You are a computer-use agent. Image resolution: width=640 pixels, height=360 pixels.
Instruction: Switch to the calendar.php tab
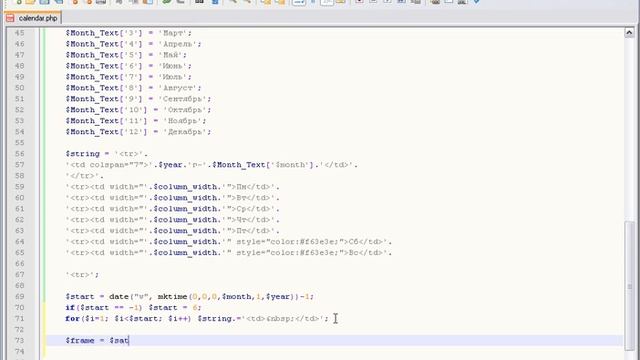click(x=32, y=18)
